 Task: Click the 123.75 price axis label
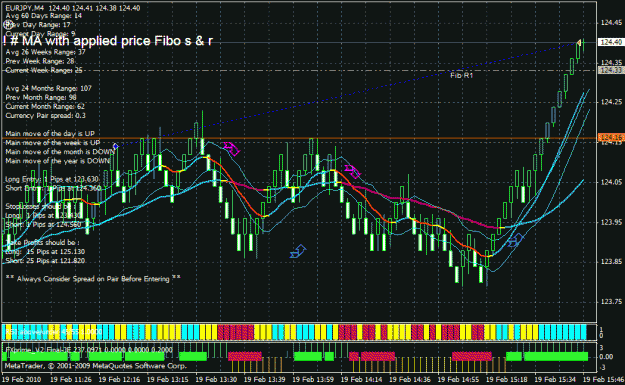pos(611,302)
